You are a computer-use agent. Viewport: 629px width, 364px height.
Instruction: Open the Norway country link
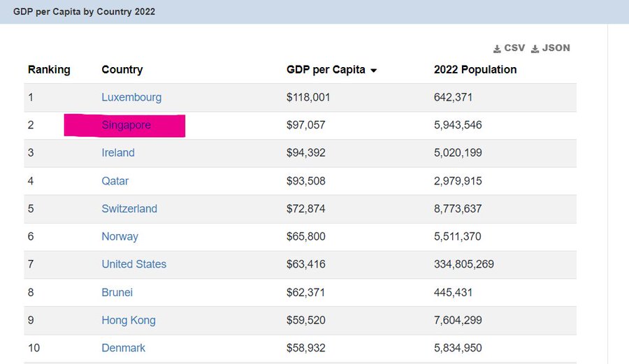[120, 237]
